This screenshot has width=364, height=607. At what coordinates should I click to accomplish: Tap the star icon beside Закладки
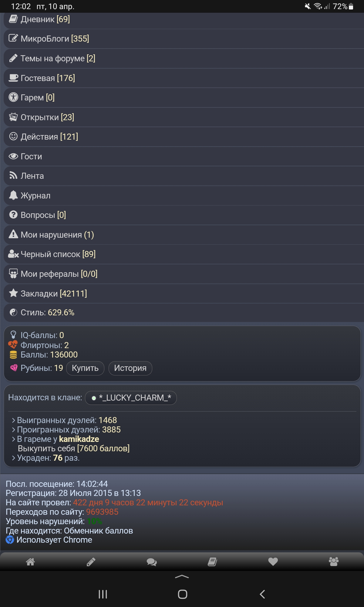[13, 293]
